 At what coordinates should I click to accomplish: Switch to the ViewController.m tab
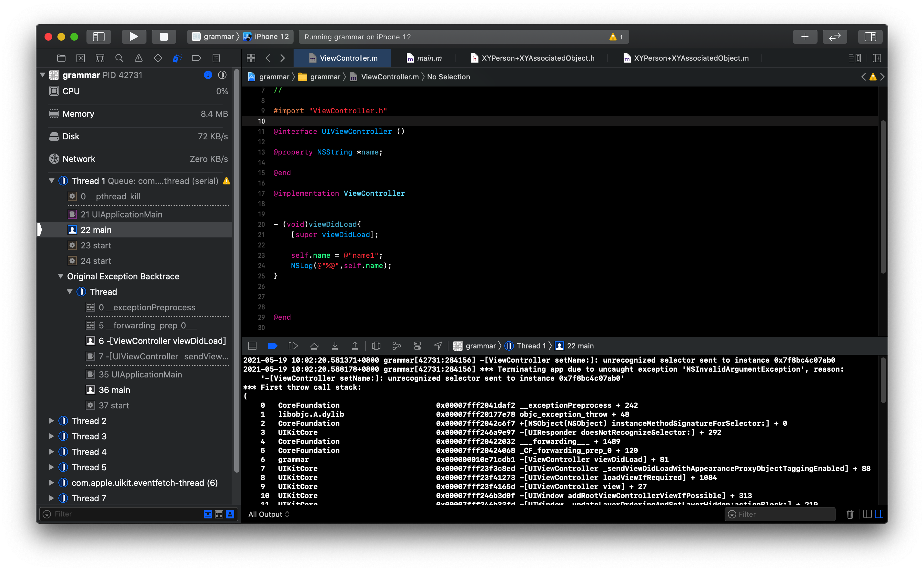pyautogui.click(x=343, y=58)
